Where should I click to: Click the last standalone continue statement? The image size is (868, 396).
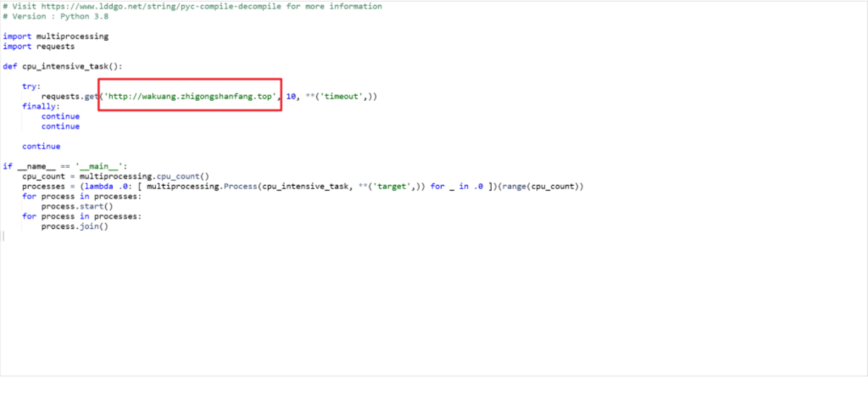click(x=41, y=146)
